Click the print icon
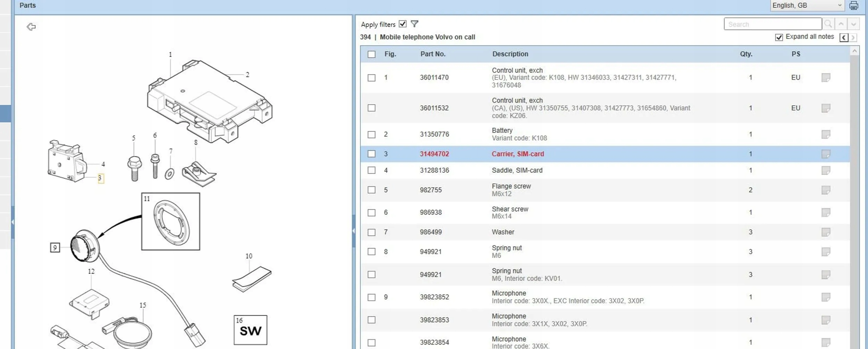Image resolution: width=868 pixels, height=349 pixels. tap(854, 6)
